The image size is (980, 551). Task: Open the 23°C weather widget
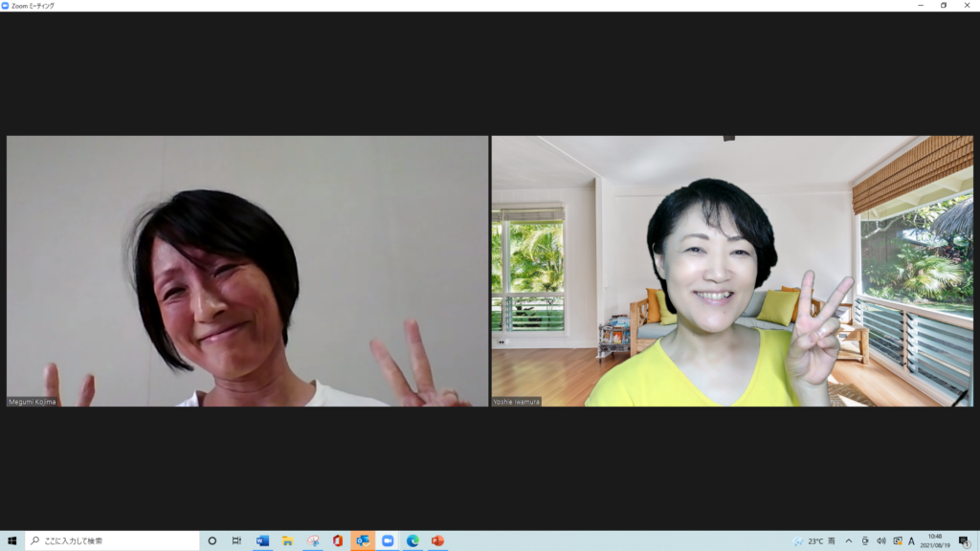point(813,540)
